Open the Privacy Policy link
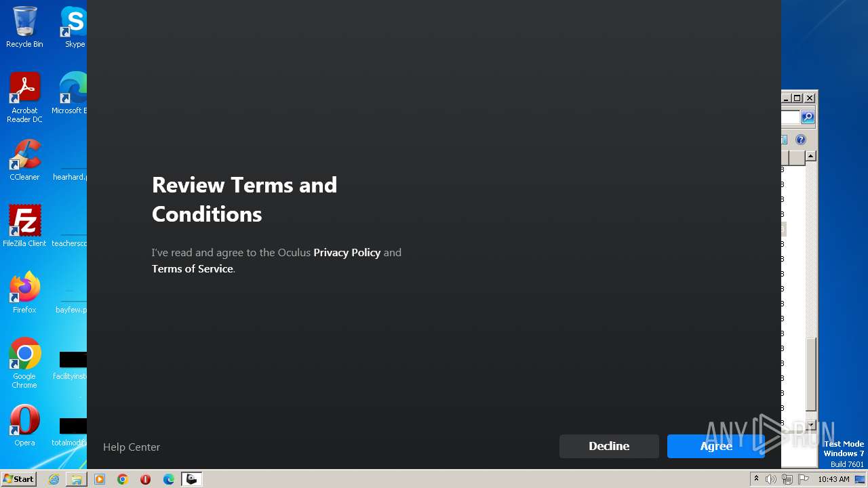 pyautogui.click(x=347, y=252)
